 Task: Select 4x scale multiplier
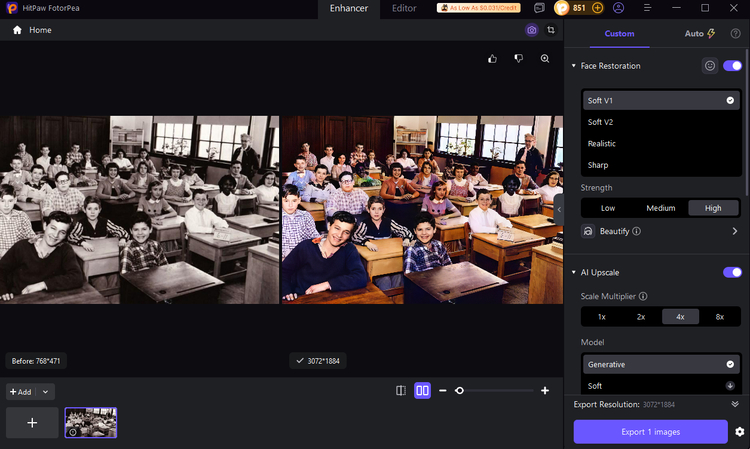click(680, 317)
